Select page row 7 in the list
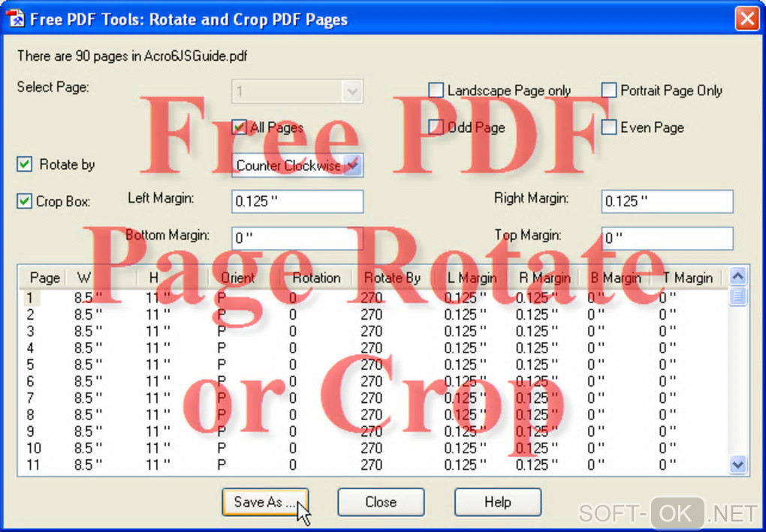Viewport: 766px width, 532px height. pyautogui.click(x=374, y=398)
